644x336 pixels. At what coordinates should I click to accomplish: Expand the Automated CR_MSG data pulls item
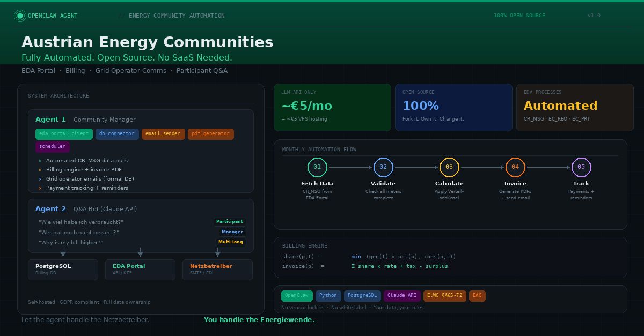pos(86,161)
